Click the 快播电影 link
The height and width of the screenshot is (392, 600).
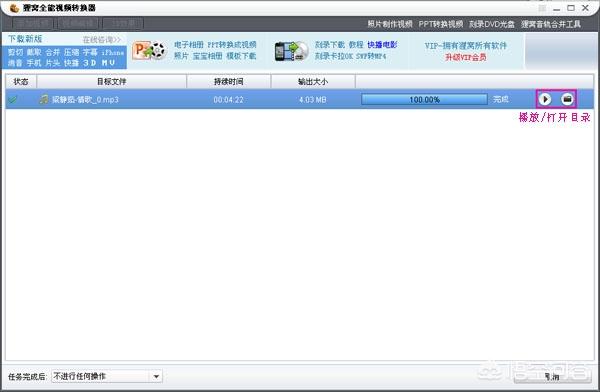(x=382, y=45)
